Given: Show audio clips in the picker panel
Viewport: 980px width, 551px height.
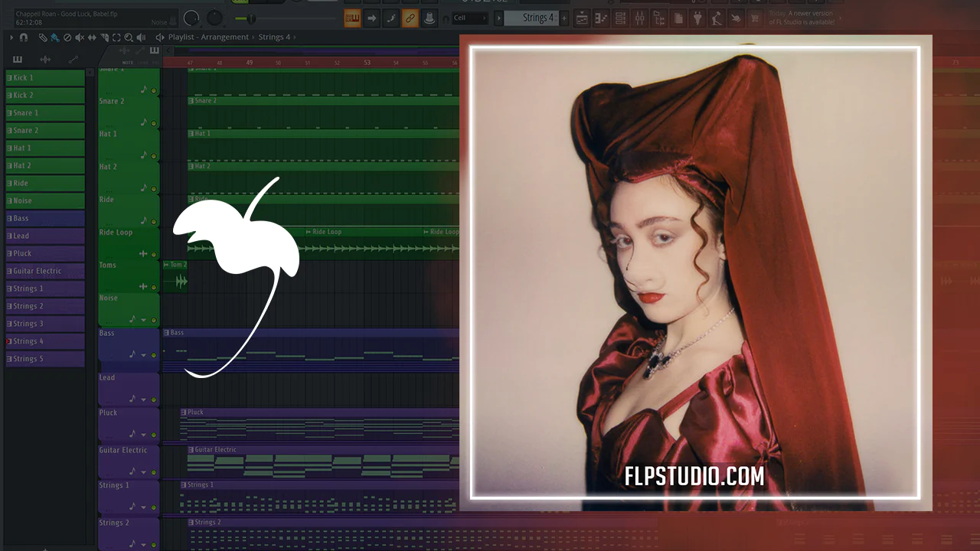Looking at the screenshot, I should (x=45, y=59).
